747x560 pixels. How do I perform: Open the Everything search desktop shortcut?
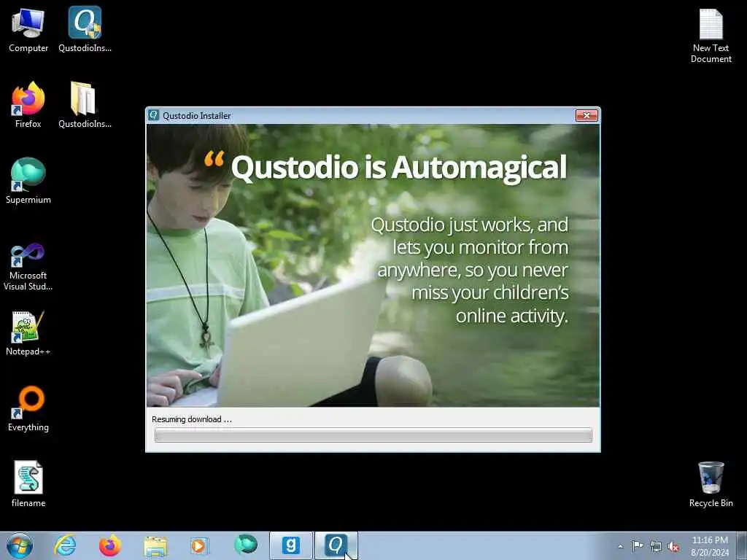coord(28,408)
